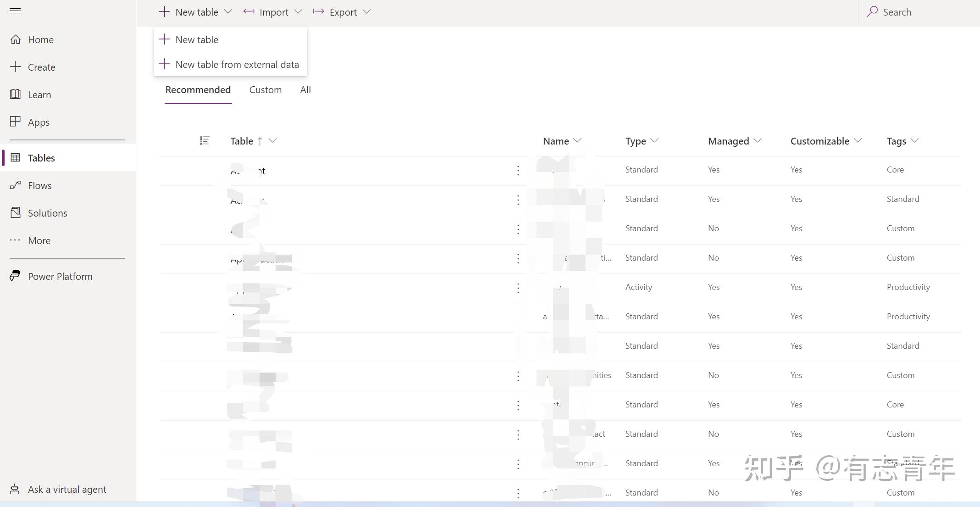Screen dimensions: 980x507
Task: Open the more options menu for the first table row
Action: [518, 171]
